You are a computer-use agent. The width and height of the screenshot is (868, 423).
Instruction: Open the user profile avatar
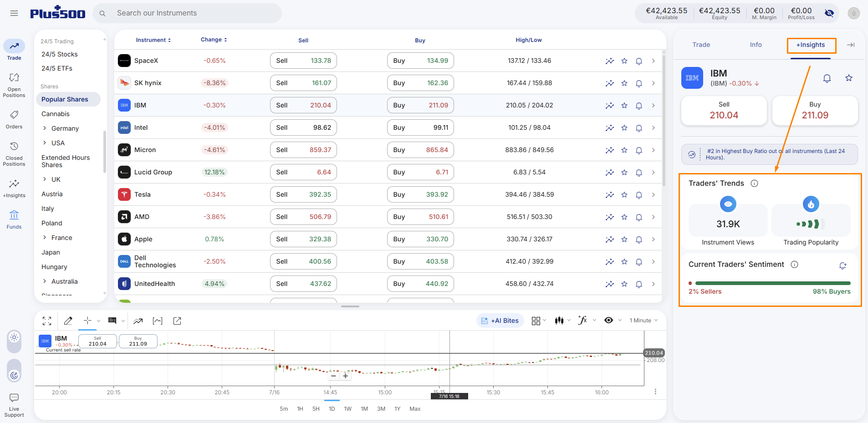pos(854,13)
